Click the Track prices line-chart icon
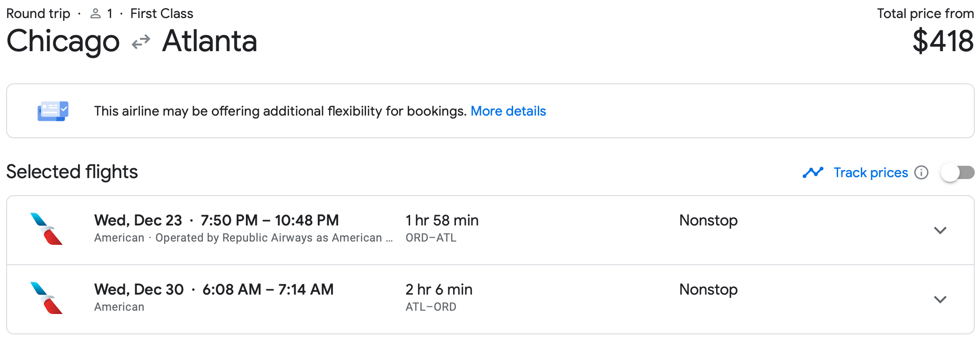 (813, 172)
